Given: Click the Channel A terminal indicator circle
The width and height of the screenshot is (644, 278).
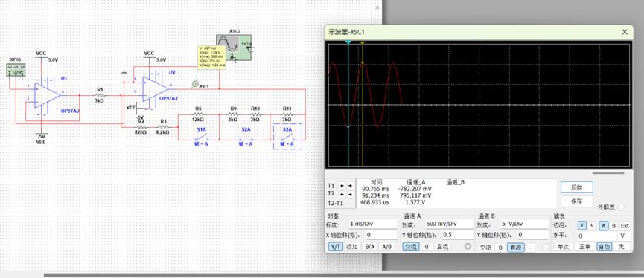Looking at the screenshot, I should pos(468,247).
